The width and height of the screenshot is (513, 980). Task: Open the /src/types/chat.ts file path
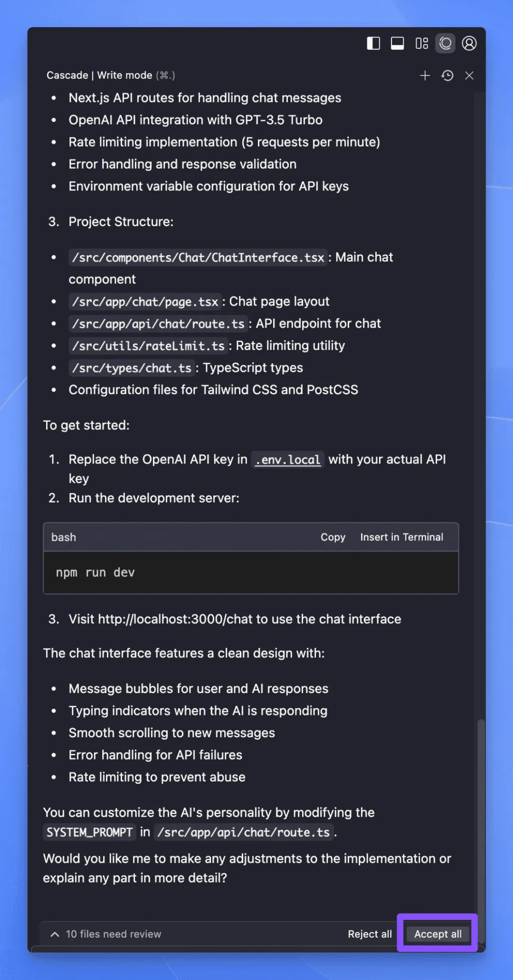click(132, 368)
